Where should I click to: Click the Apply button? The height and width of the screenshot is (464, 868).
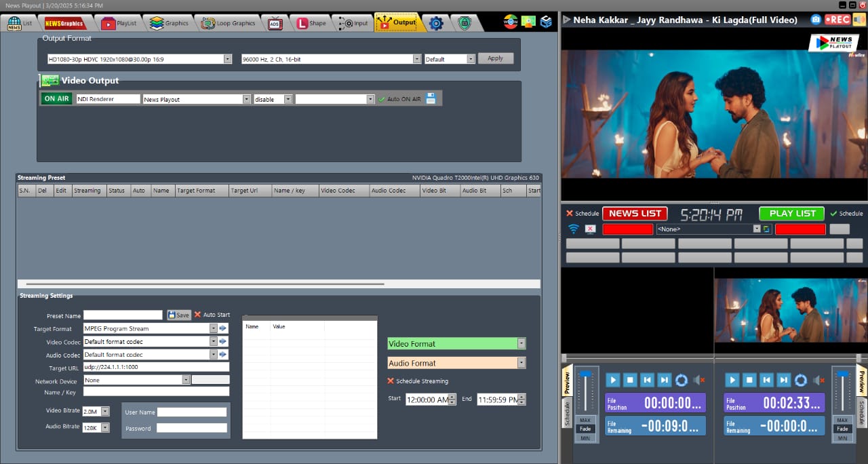pyautogui.click(x=496, y=58)
